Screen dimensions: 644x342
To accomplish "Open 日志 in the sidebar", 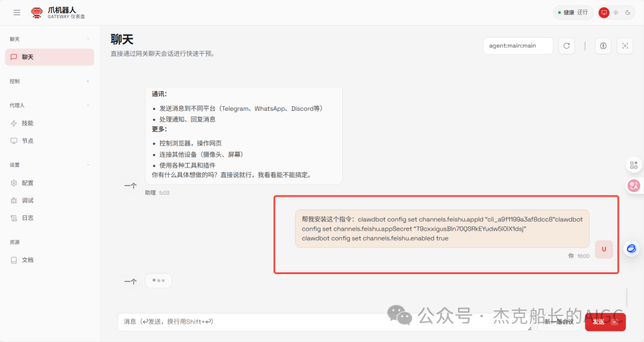I will click(49, 218).
